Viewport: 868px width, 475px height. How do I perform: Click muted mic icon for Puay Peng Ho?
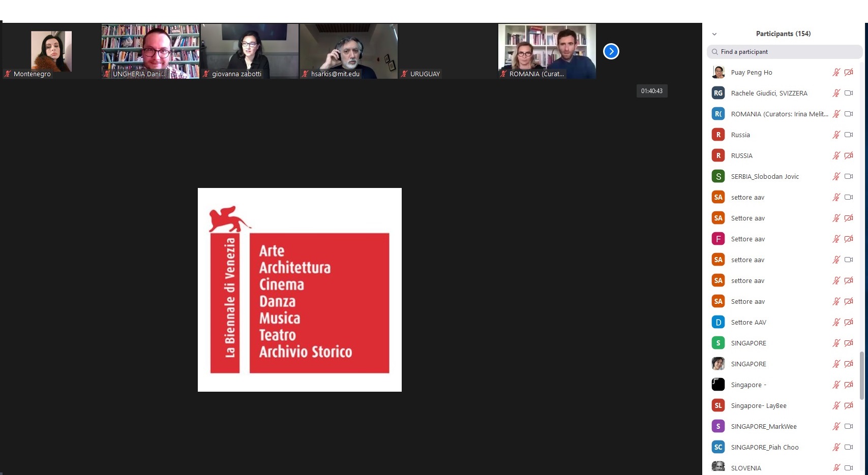tap(836, 72)
